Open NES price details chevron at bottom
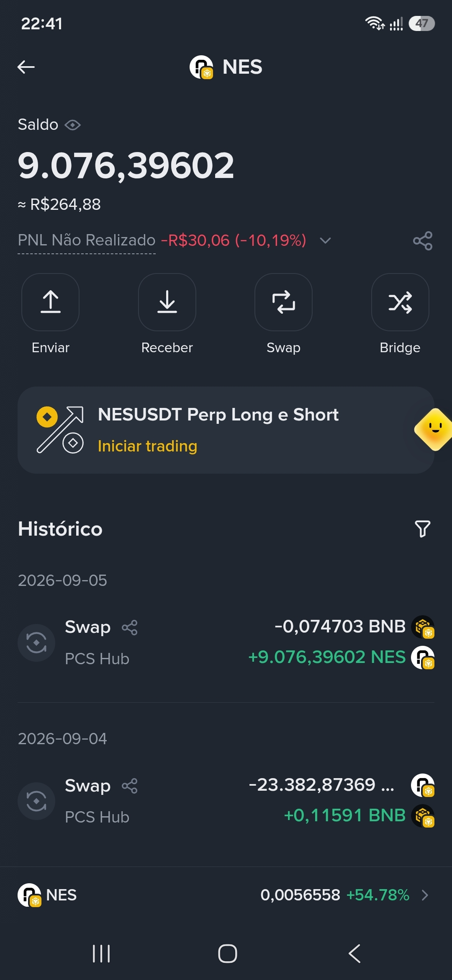The image size is (452, 980). click(x=425, y=895)
